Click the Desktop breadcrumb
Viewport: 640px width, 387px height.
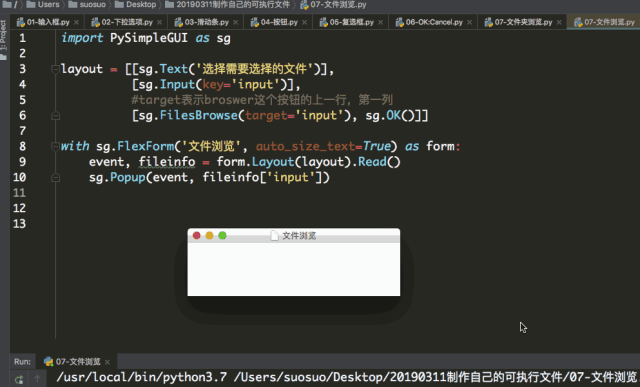[136, 4]
